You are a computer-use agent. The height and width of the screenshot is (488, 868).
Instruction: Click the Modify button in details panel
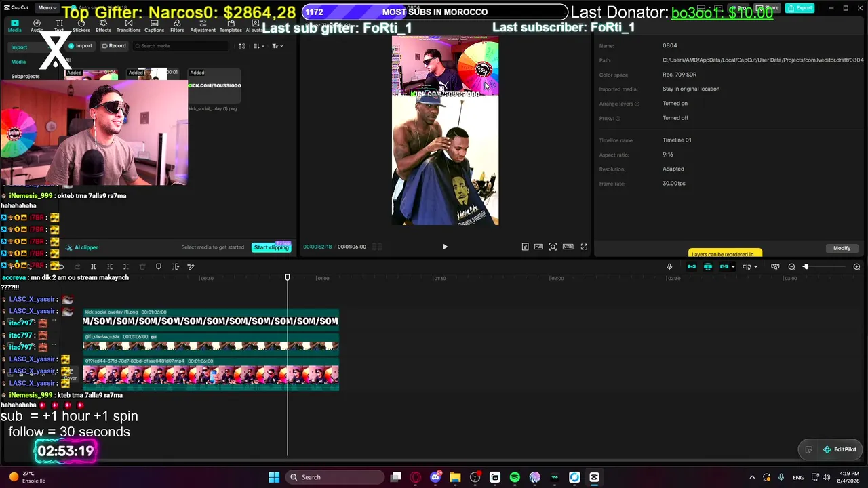842,248
